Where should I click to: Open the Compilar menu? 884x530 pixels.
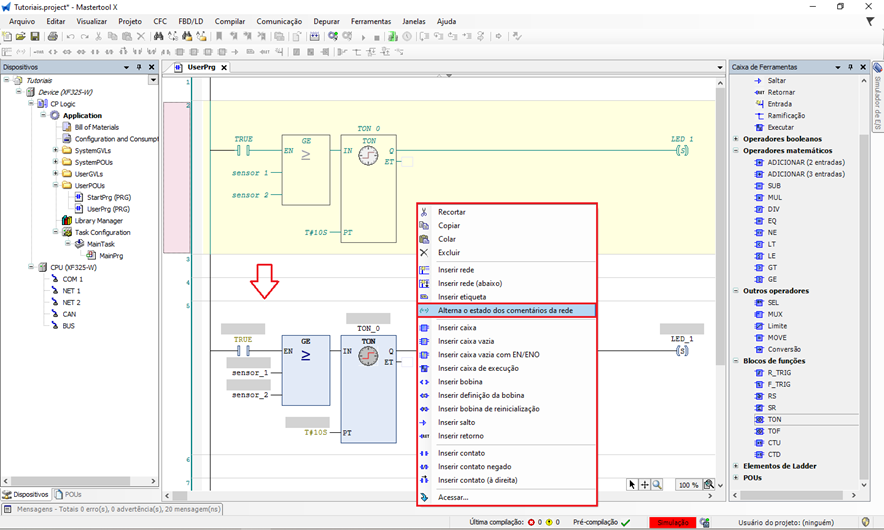pyautogui.click(x=230, y=21)
